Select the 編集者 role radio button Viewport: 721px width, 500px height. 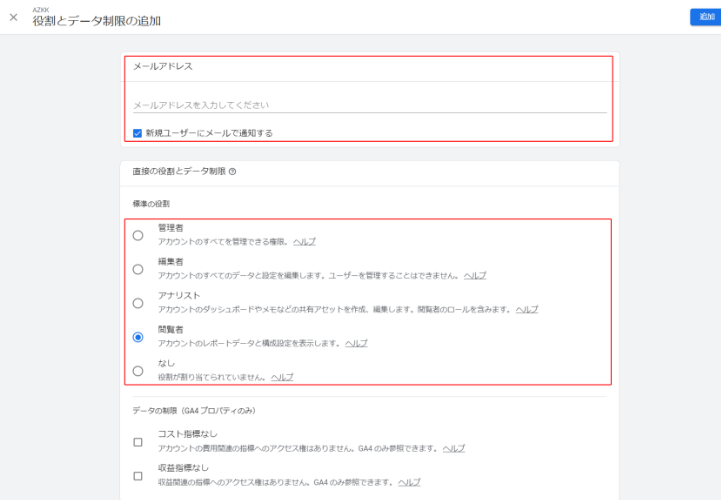pyautogui.click(x=138, y=269)
